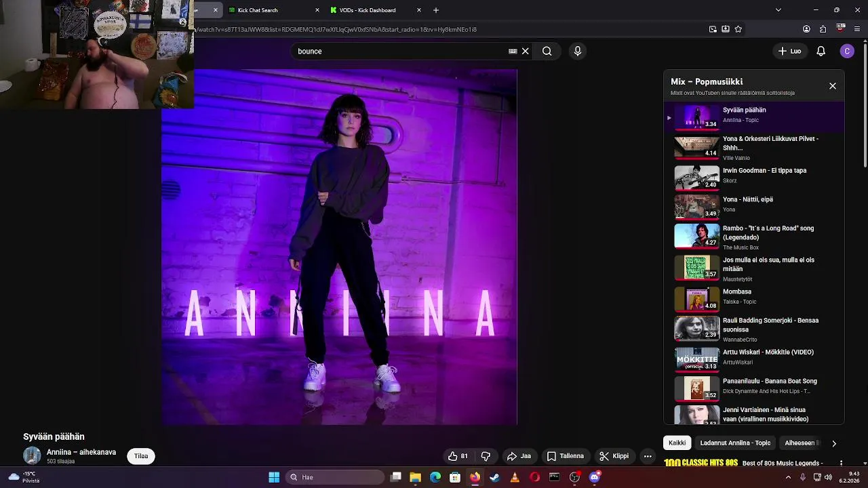Select the Aiheeseen liittyvä chip
The image size is (868, 488).
[x=802, y=443]
